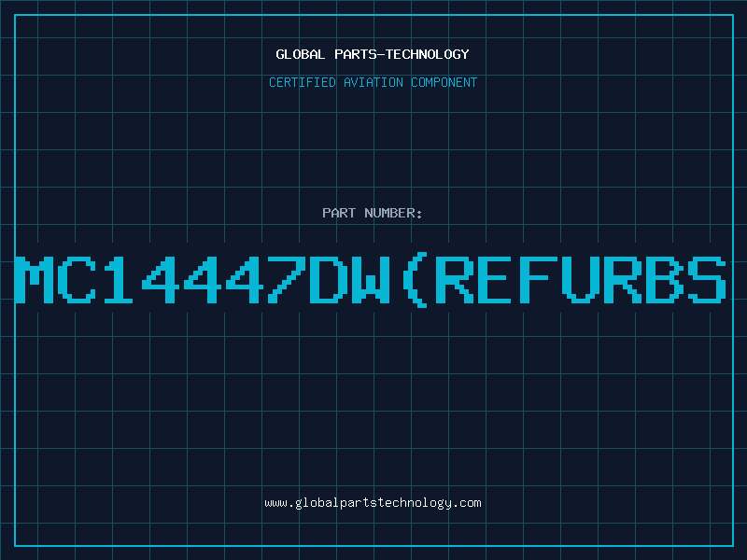Select the CERTIFIED AVIATION COMPONENT subtitle
Screen dimensions: 747x560
[x=373, y=82]
